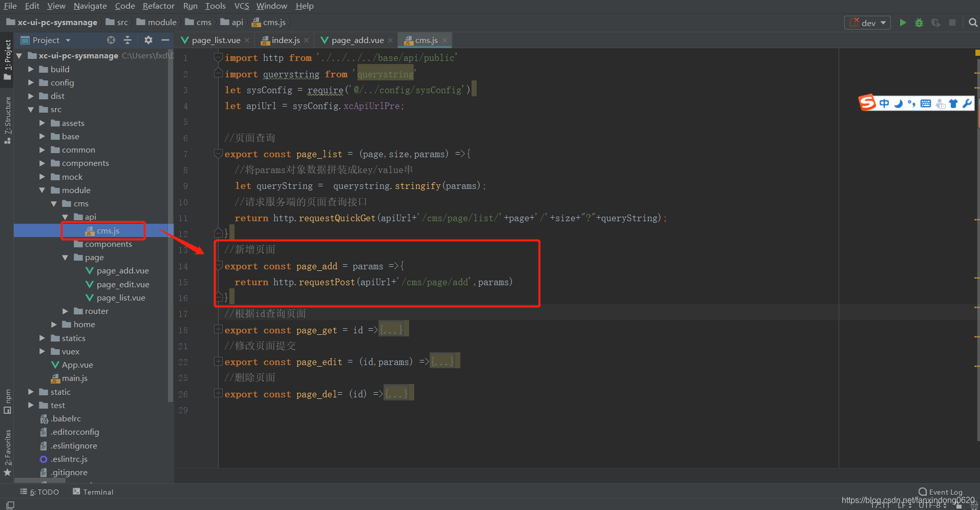Open the Sogou wrench tools icon

pyautogui.click(x=967, y=103)
